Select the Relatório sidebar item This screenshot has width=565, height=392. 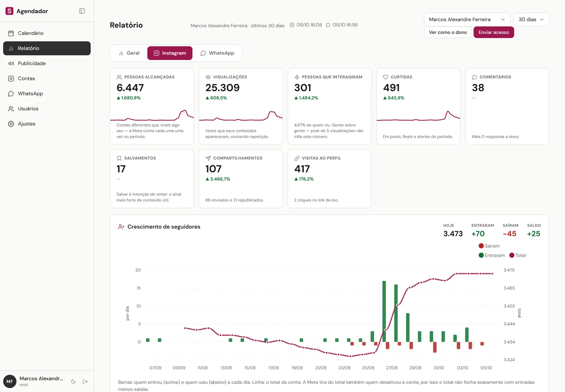click(47, 48)
